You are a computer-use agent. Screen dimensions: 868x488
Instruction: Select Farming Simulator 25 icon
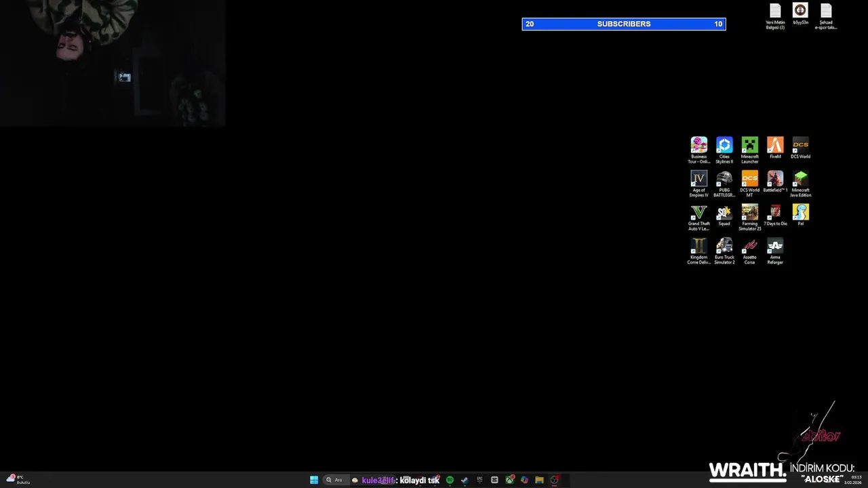(749, 218)
